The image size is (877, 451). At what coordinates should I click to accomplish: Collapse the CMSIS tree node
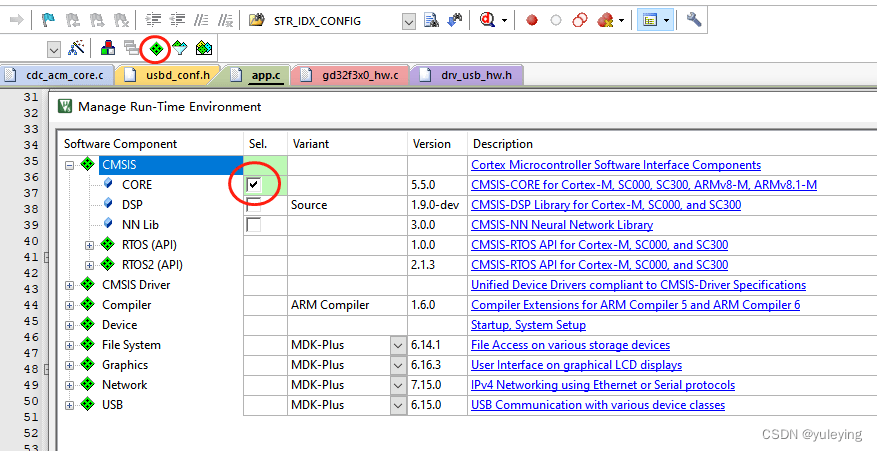pyautogui.click(x=69, y=165)
